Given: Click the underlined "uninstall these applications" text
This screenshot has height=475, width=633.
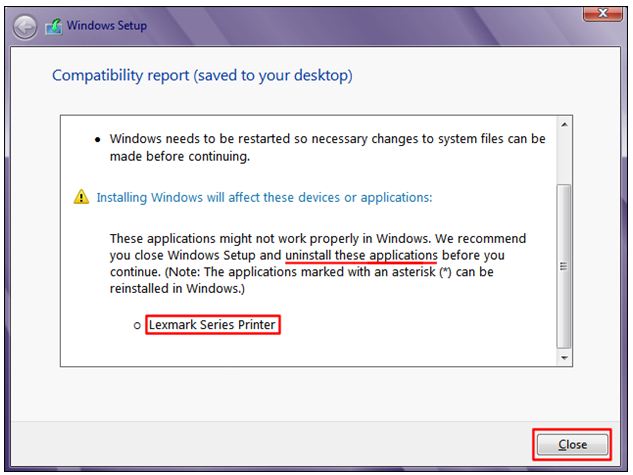Looking at the screenshot, I should click(x=361, y=255).
